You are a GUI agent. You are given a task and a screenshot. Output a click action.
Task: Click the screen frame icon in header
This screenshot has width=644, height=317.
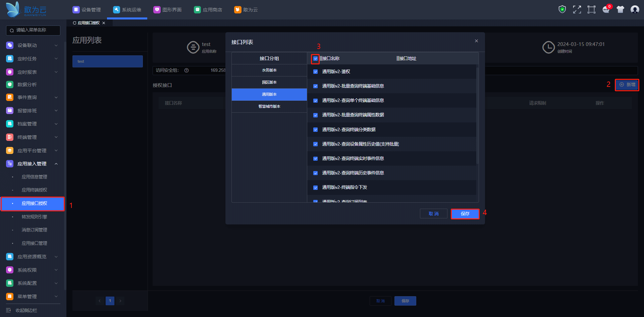[x=591, y=9]
